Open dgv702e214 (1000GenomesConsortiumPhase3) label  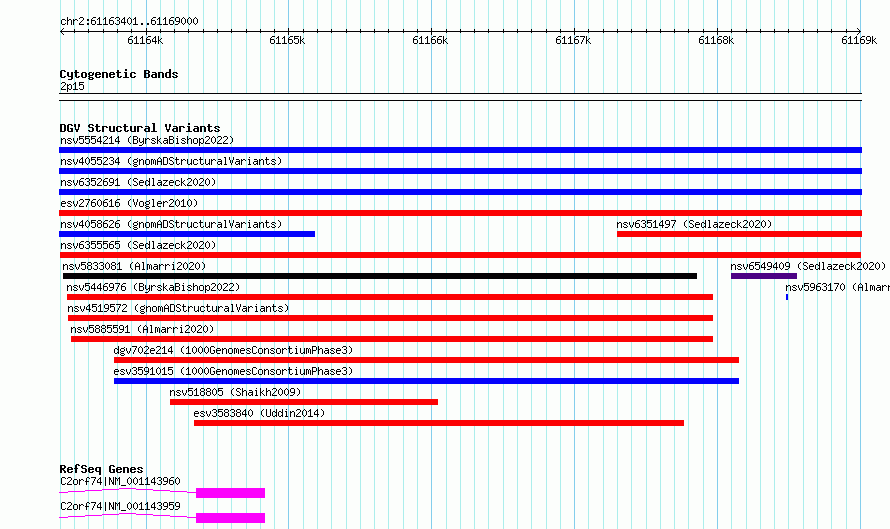[233, 350]
